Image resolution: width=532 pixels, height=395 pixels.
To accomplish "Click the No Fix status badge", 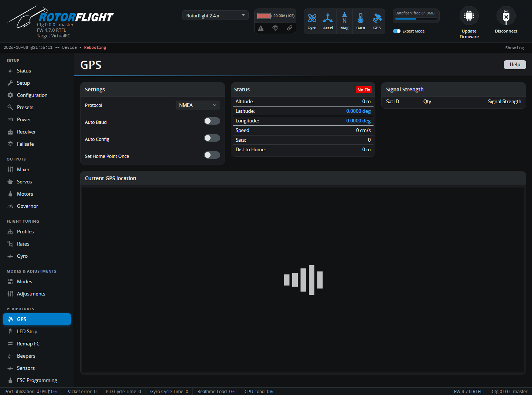I will 364,90.
